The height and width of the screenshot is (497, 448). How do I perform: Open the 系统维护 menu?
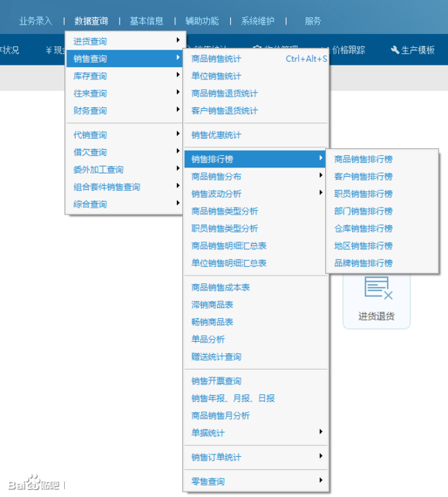[x=258, y=21]
